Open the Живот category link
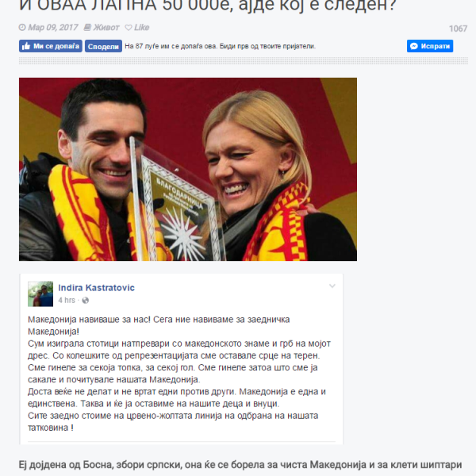Viewport: 476px width, 476px height. [106, 28]
